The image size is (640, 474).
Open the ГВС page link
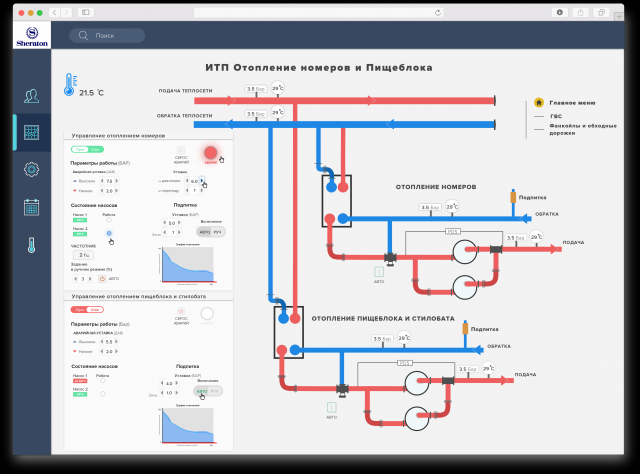556,116
